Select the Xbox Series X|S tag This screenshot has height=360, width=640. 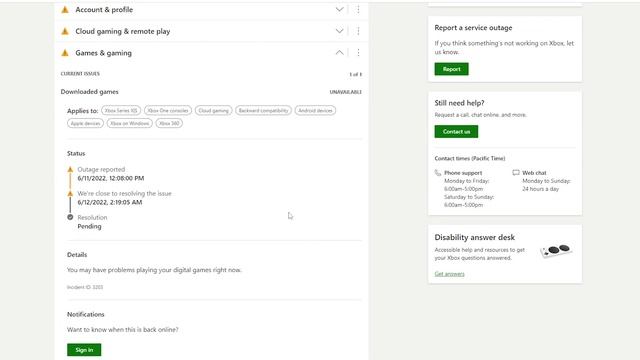coord(121,111)
